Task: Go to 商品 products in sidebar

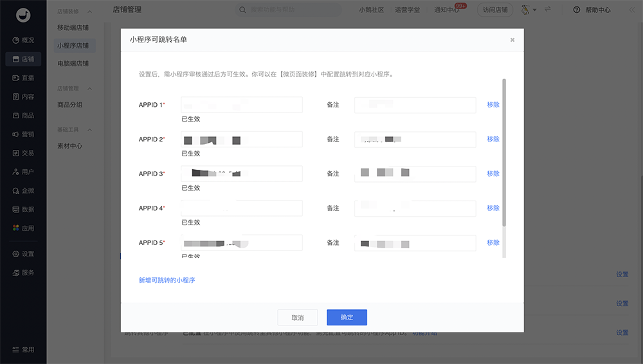Action: tap(16, 116)
